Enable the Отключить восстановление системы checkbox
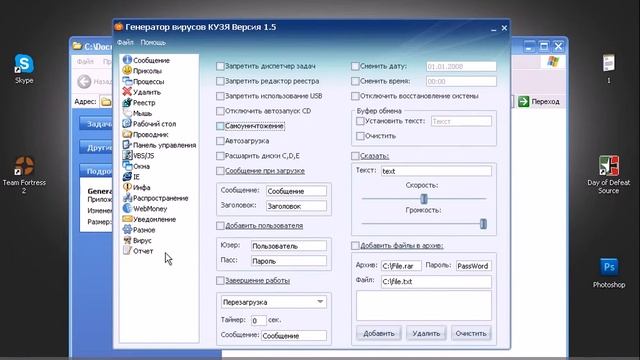Viewport: 640px width, 360px height. tap(355, 96)
